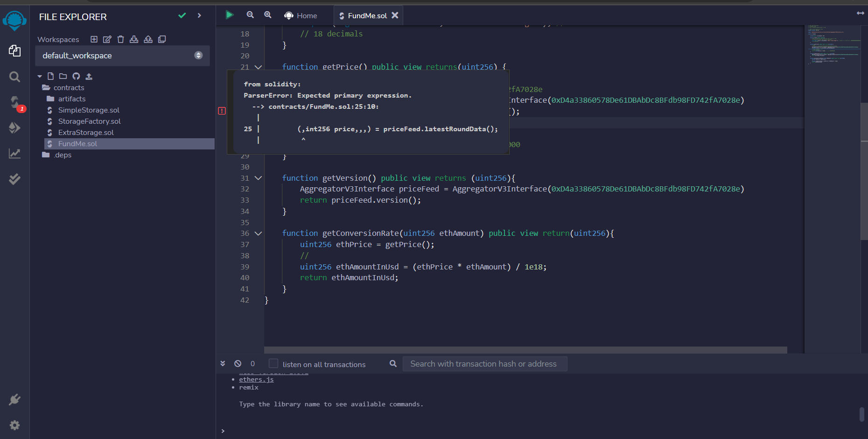This screenshot has height=439, width=868.
Task: Collapse the terminal panel double-chevron
Action: (x=223, y=363)
